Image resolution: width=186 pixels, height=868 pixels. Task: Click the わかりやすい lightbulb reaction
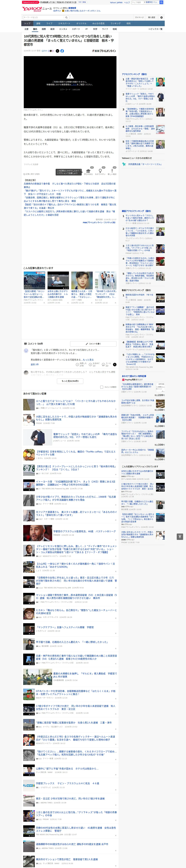point(100,171)
